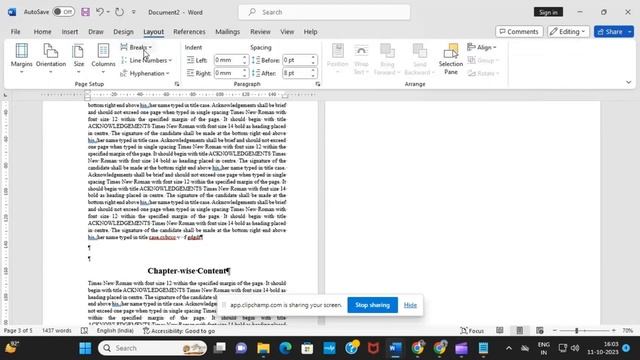Click the ruler tab selector icon
The image size is (640, 360).
pos(5,95)
